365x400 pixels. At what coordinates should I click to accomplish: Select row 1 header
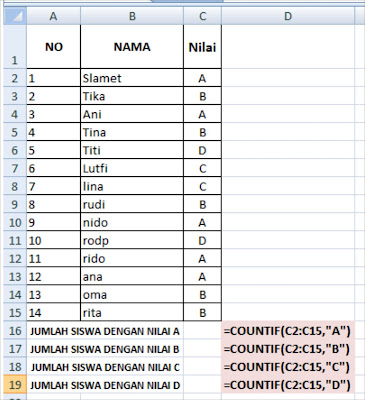click(15, 47)
